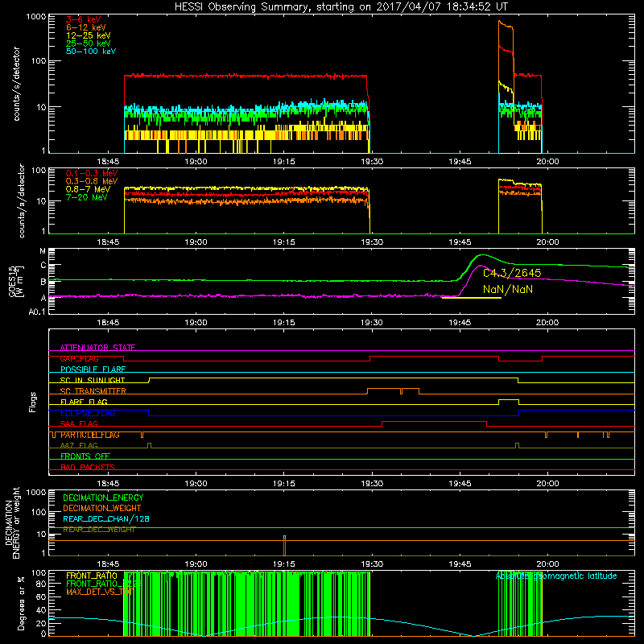The image size is (644, 644).
Task: Click the REAR_DEC_CHAN/128 legend label
Action: pyautogui.click(x=106, y=518)
